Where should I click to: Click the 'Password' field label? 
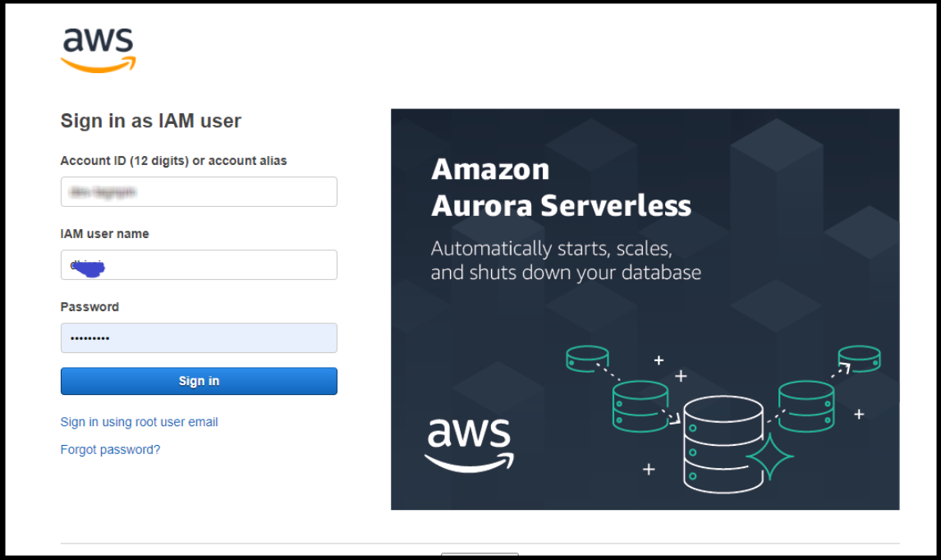tap(90, 307)
